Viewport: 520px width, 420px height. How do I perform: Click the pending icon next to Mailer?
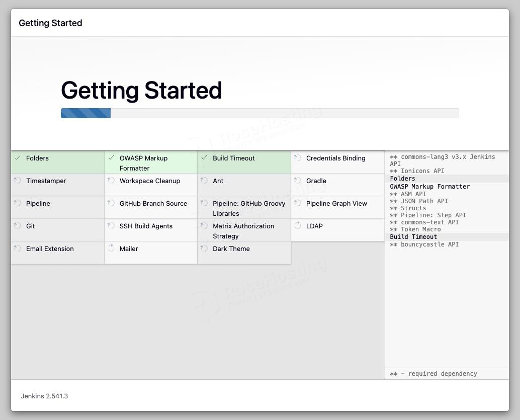tap(111, 248)
